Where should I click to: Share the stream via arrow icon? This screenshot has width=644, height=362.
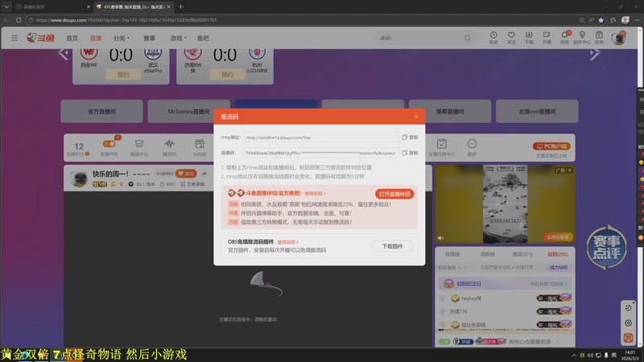click(204, 174)
